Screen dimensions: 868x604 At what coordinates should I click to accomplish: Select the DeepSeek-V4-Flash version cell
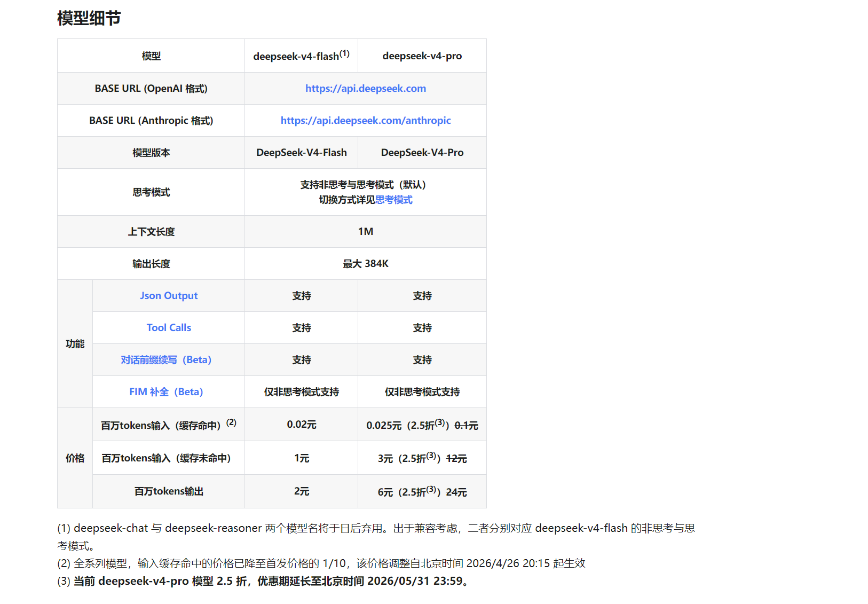tap(302, 153)
